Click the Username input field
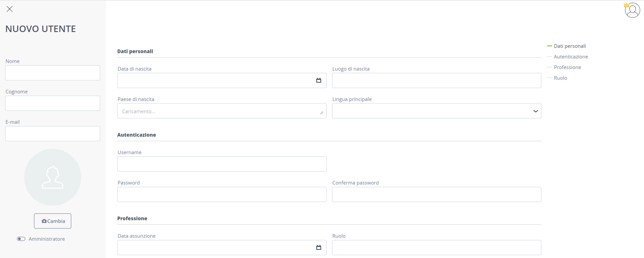The image size is (644, 258). 222,164
